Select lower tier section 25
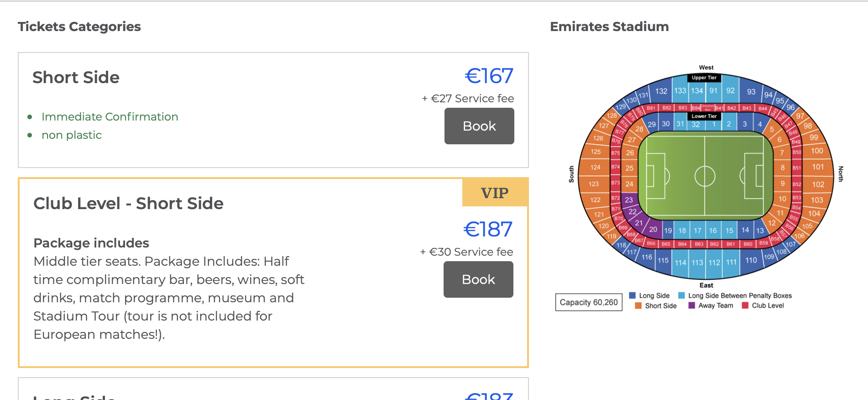This screenshot has width=868, height=400. 629,168
